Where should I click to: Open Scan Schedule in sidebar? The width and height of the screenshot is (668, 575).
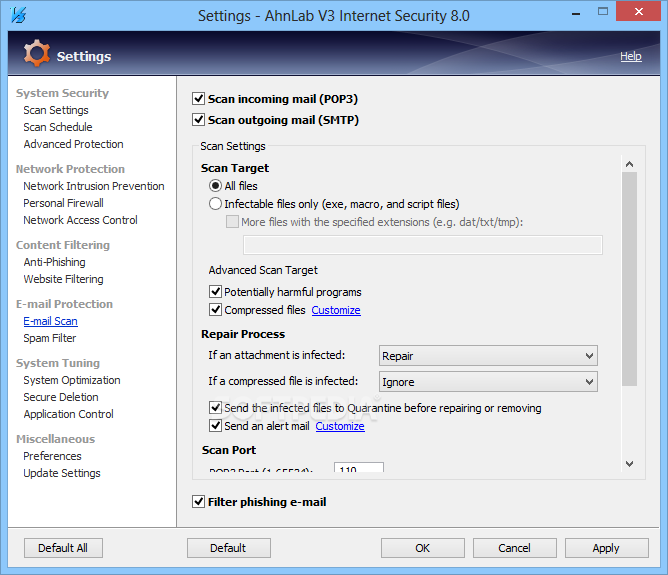[x=58, y=127]
